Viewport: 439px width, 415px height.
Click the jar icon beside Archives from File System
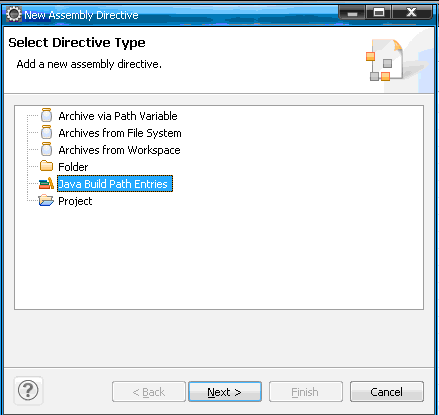click(46, 132)
